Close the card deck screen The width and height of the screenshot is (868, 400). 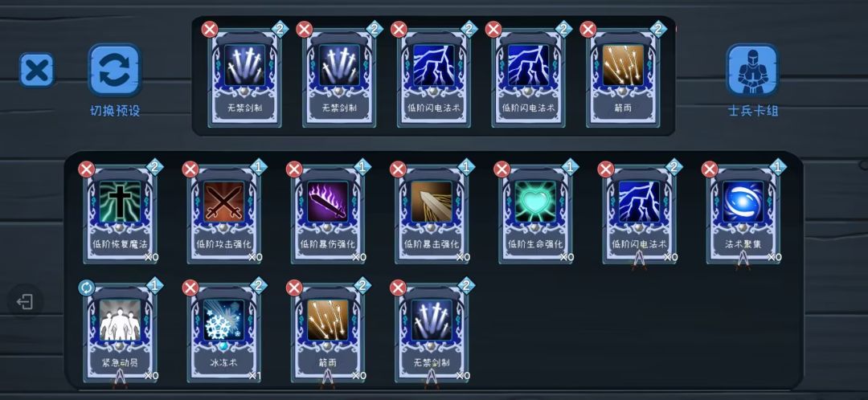tap(36, 70)
